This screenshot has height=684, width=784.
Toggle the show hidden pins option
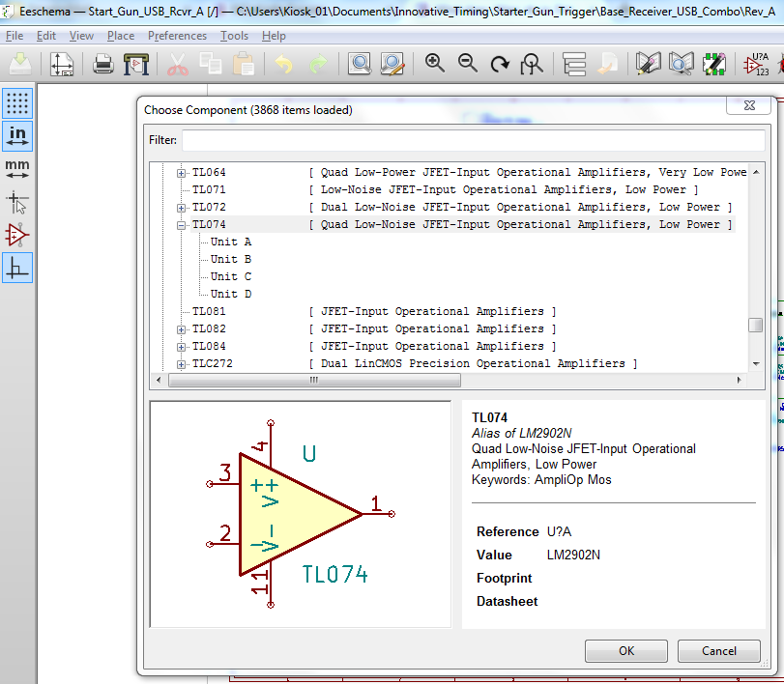coord(17,235)
